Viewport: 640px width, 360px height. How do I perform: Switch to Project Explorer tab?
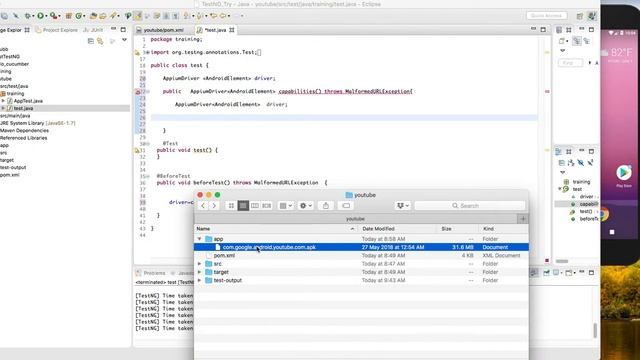[56, 30]
